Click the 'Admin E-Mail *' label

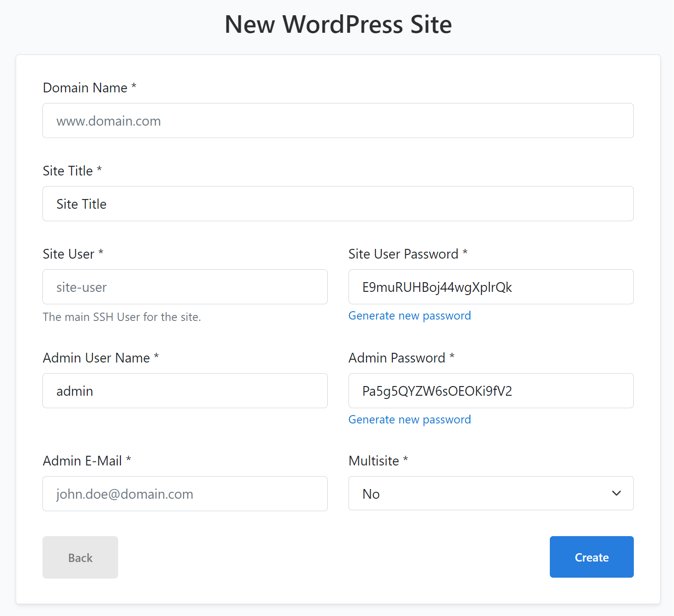coord(87,461)
